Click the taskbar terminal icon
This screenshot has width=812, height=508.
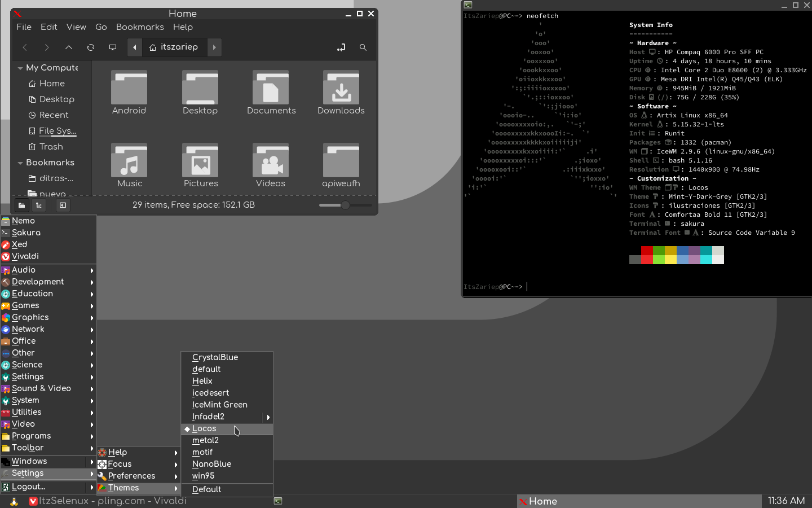(x=278, y=501)
